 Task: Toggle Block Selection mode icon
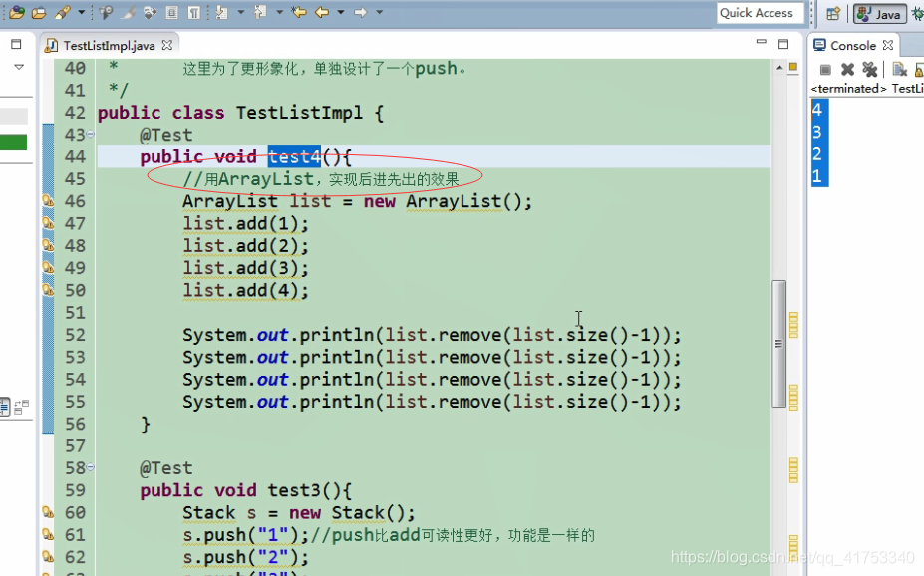click(172, 12)
